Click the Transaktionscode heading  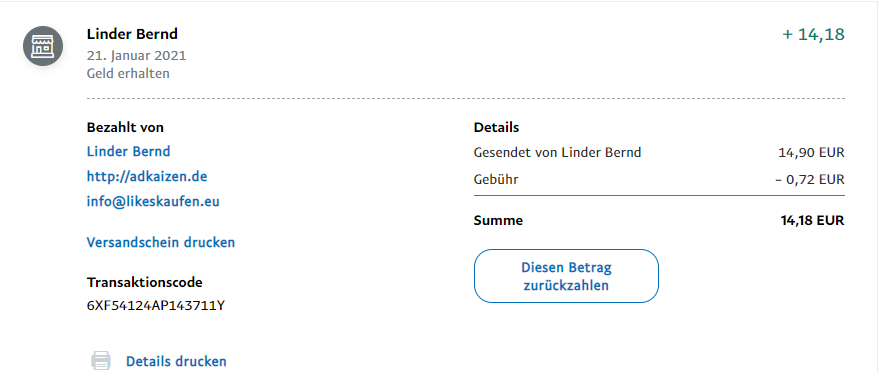point(144,282)
